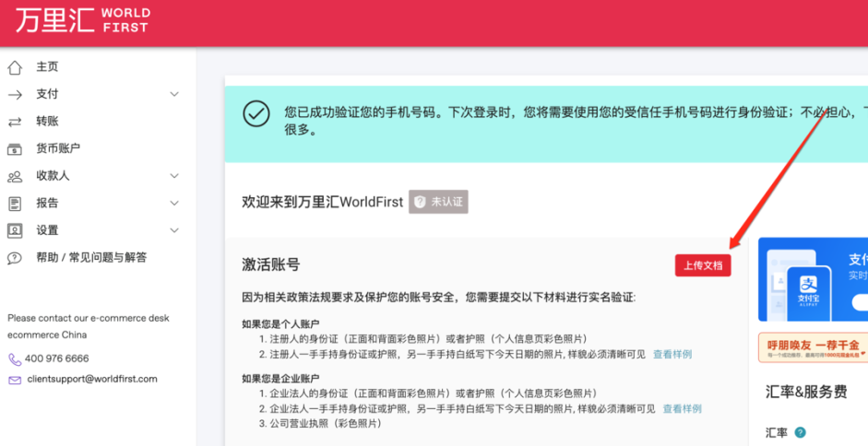Click the home icon in sidebar
Viewport: 868px width, 446px height.
[15, 67]
